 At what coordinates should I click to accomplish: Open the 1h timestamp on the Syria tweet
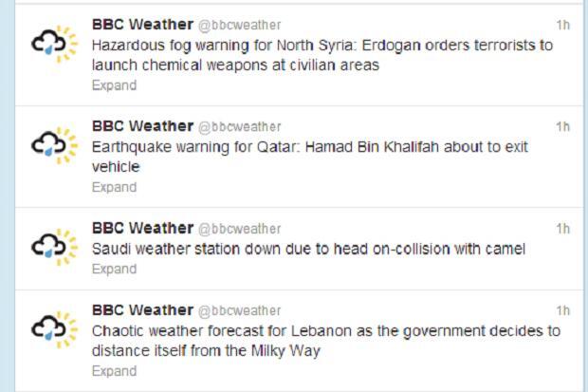coord(562,25)
